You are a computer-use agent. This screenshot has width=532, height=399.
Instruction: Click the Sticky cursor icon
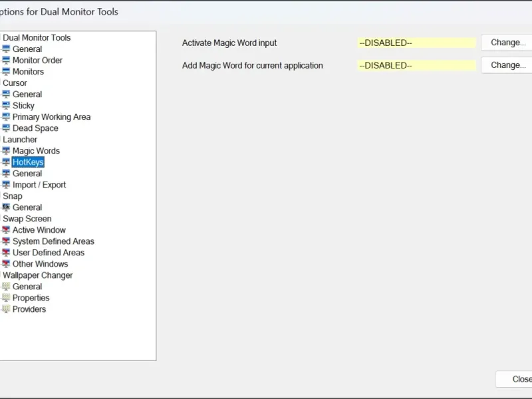(6, 106)
